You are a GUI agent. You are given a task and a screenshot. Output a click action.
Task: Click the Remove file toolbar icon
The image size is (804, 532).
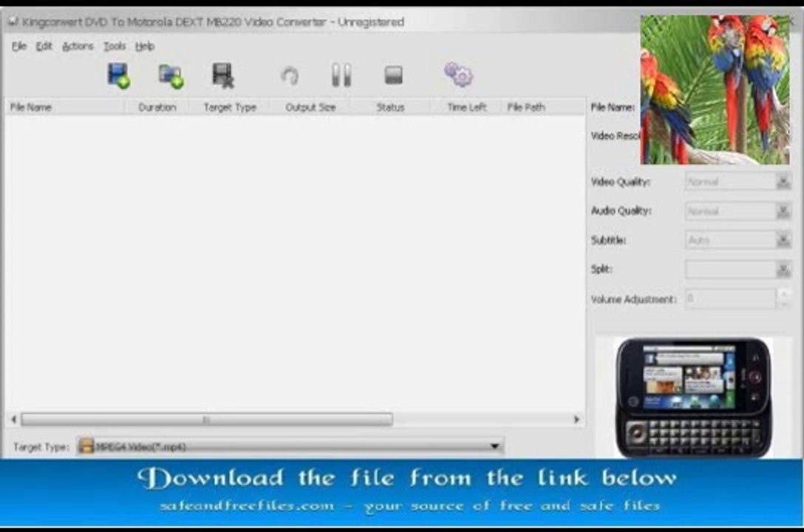coord(224,76)
